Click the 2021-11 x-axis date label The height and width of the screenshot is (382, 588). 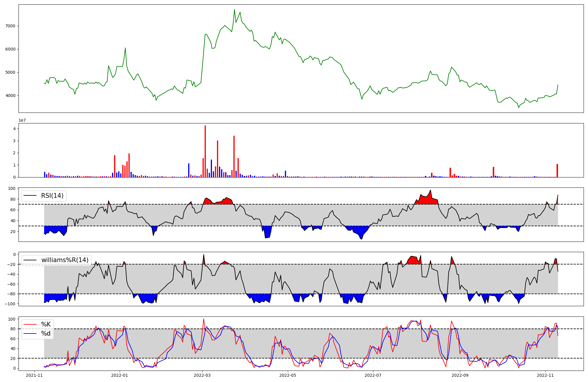[35, 375]
